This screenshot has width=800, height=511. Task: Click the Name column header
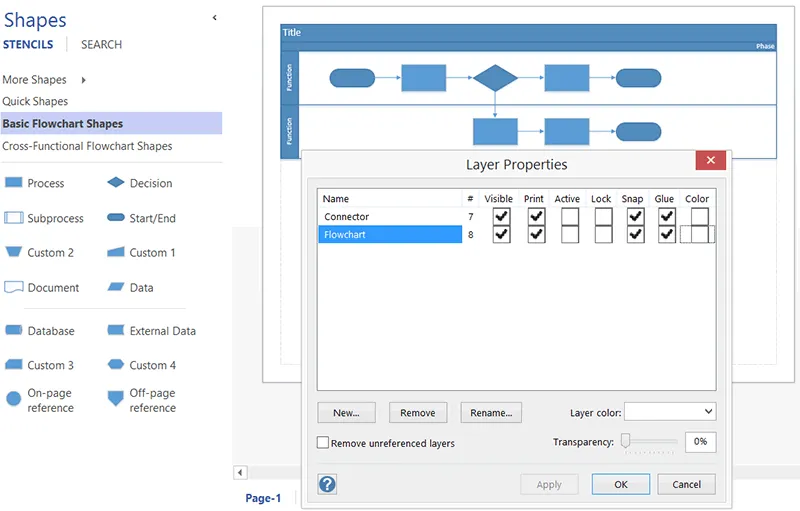pyautogui.click(x=390, y=198)
